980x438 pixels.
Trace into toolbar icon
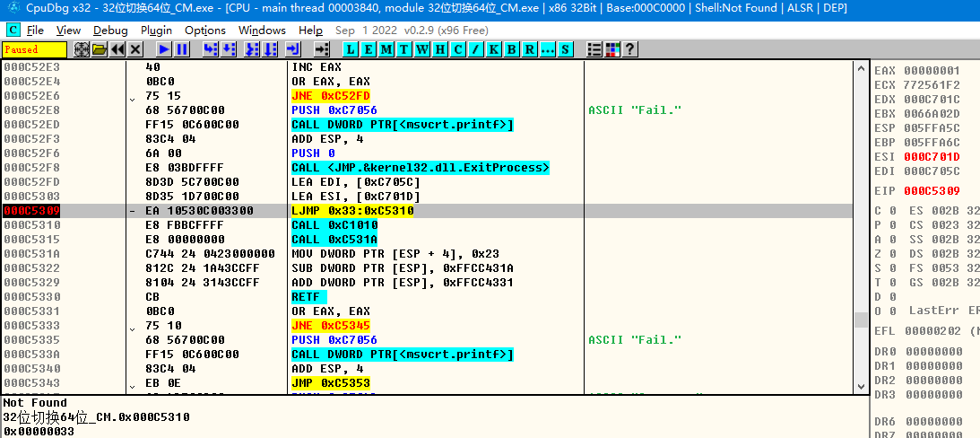coord(253,50)
